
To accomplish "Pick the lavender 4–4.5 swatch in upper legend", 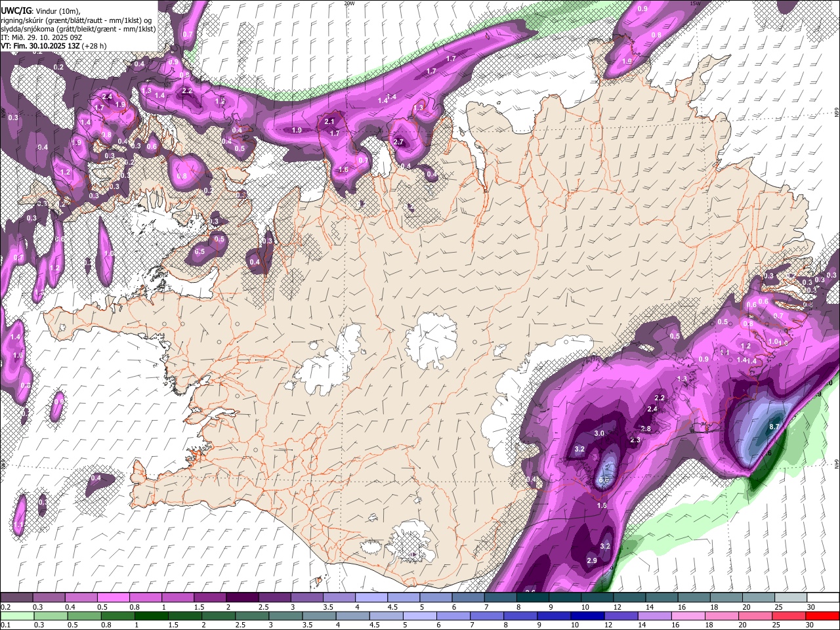I will [x=371, y=597].
